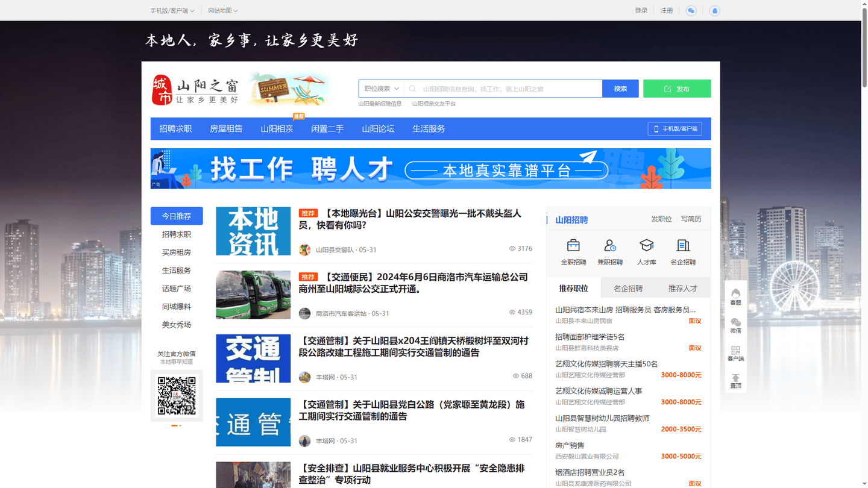This screenshot has height=488, width=868.
Task: Click the 客户端 QR floating icon
Action: (735, 354)
